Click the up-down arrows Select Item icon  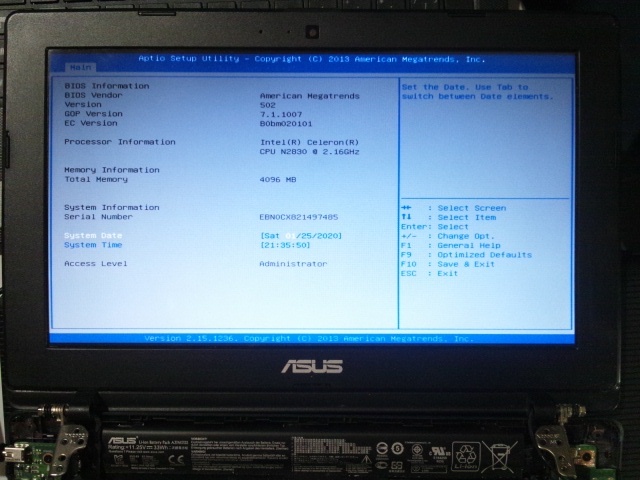tap(406, 217)
